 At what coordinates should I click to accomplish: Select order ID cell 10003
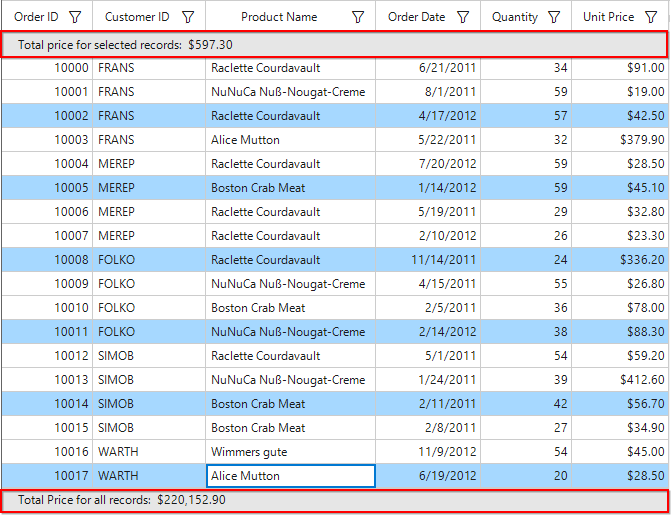(47, 140)
